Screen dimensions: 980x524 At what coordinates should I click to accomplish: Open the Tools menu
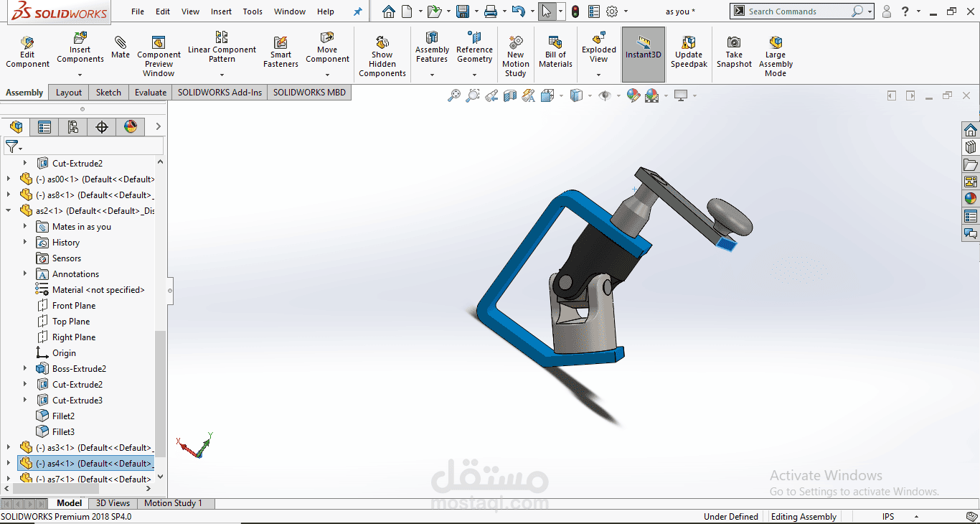(253, 11)
